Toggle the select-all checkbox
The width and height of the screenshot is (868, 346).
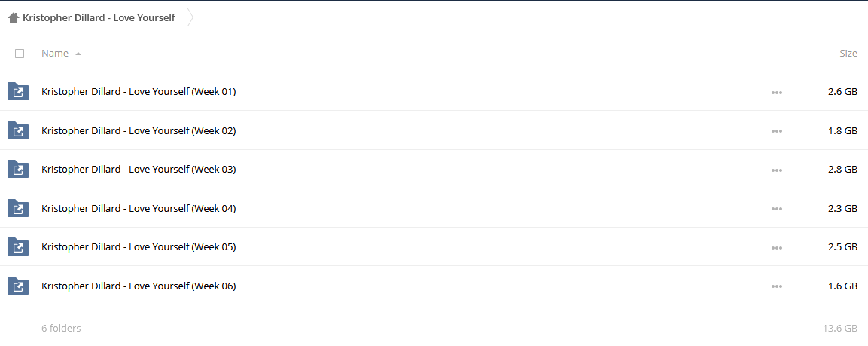[20, 54]
